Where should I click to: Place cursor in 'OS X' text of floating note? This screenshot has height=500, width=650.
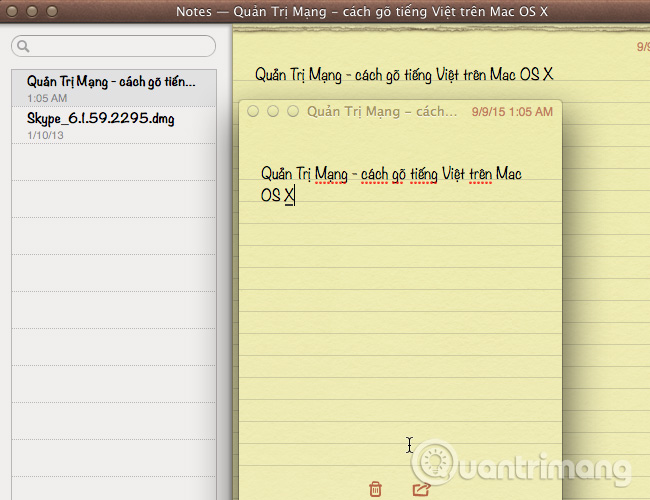277,195
